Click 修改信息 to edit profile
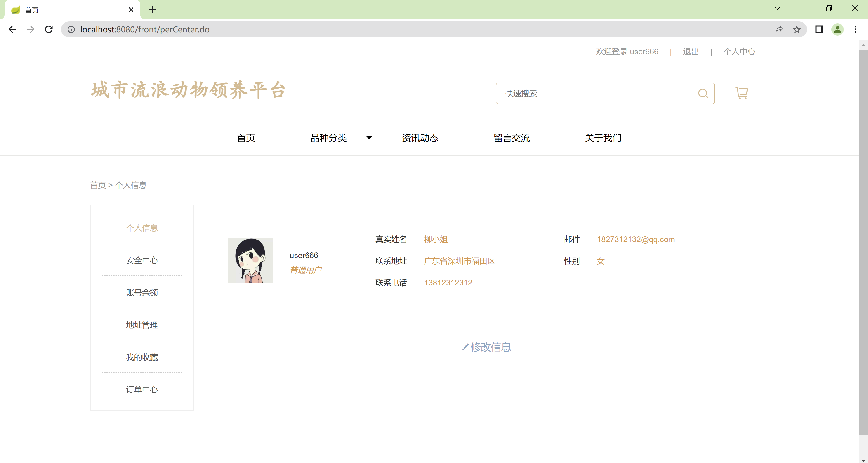The width and height of the screenshot is (868, 463). point(491,347)
